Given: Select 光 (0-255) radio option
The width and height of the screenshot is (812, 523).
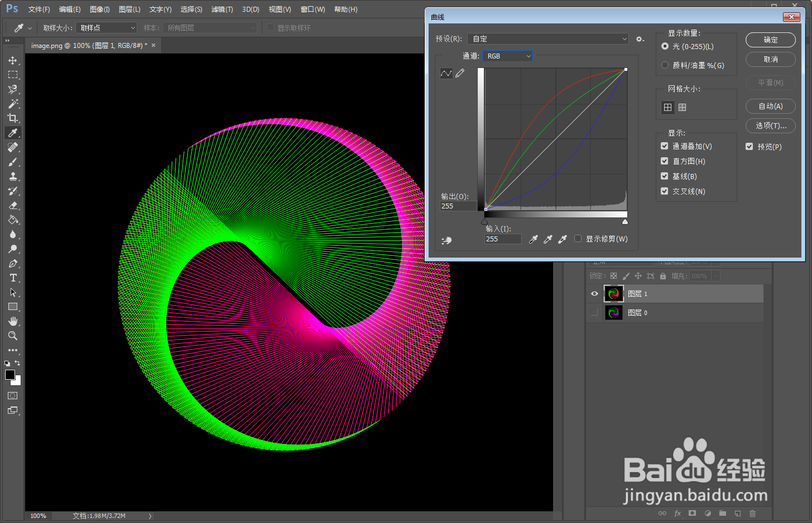Looking at the screenshot, I should pyautogui.click(x=665, y=46).
